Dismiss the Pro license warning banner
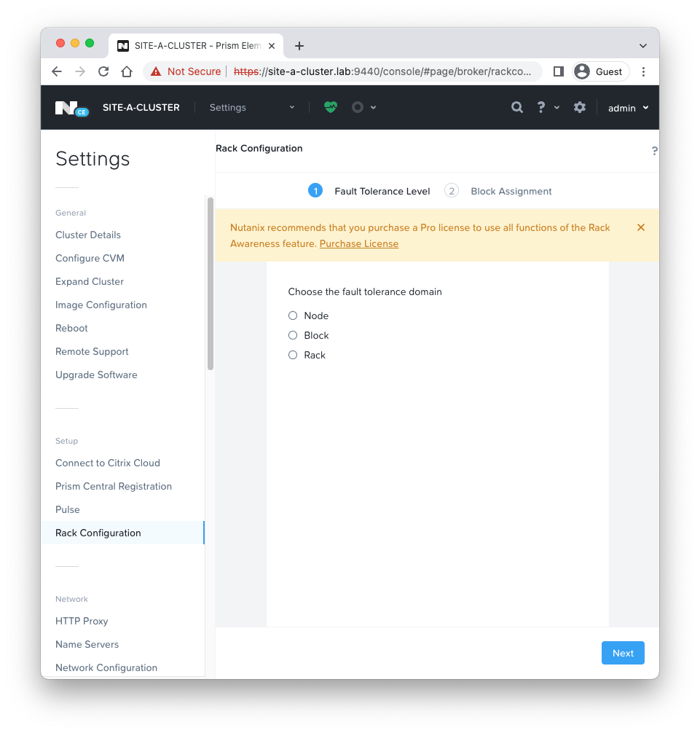This screenshot has width=700, height=733. point(641,227)
